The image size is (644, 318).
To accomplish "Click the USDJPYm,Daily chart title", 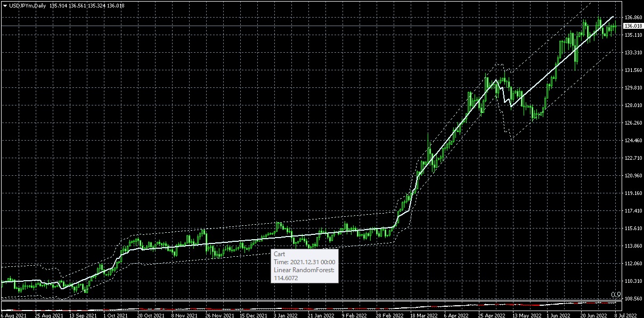I will pos(27,5).
